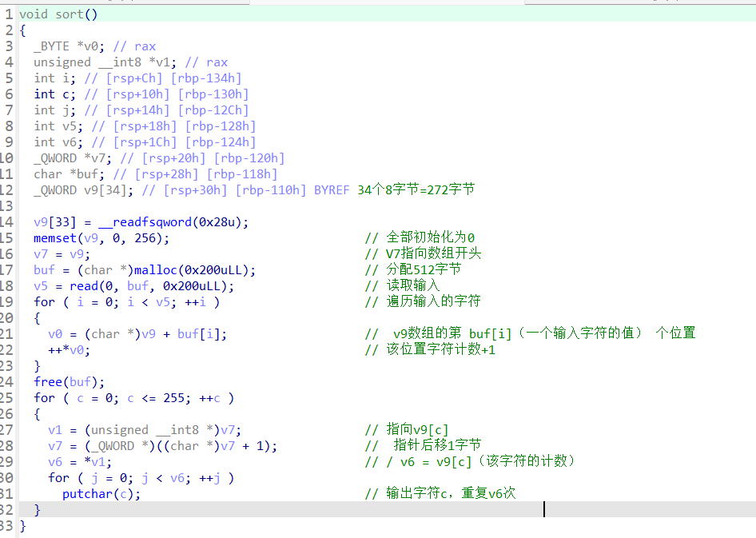Viewport: 756px width, 538px height.
Task: Click the '34个8字节=272字节' comment
Action: (411, 190)
